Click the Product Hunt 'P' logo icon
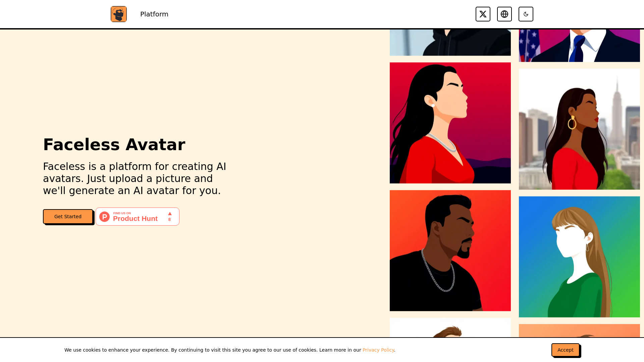The width and height of the screenshot is (644, 362). (x=104, y=217)
